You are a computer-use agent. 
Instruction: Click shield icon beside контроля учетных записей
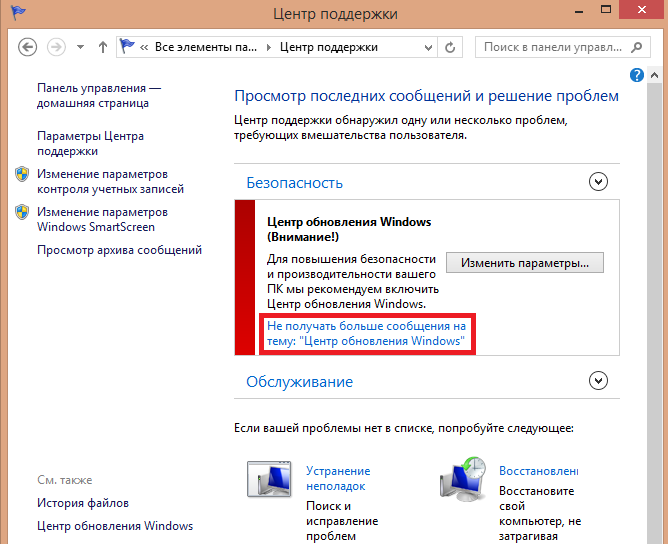[22, 174]
